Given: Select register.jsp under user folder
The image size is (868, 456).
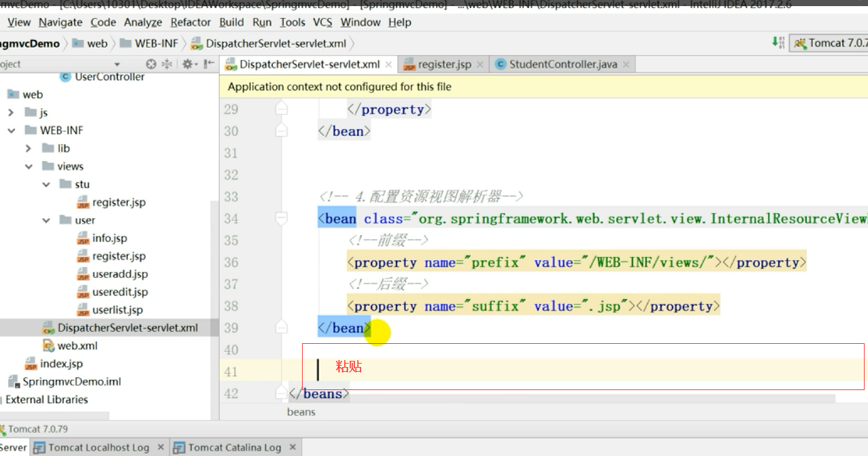Looking at the screenshot, I should [111, 256].
